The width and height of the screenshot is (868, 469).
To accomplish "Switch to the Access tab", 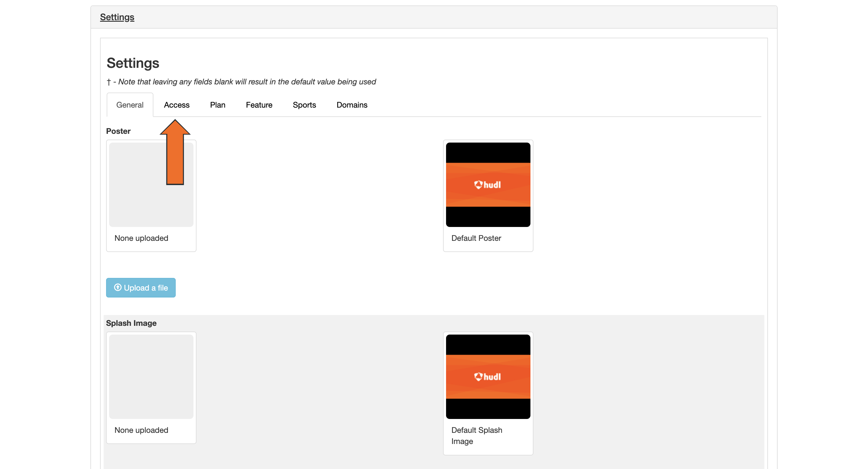I will coord(177,105).
